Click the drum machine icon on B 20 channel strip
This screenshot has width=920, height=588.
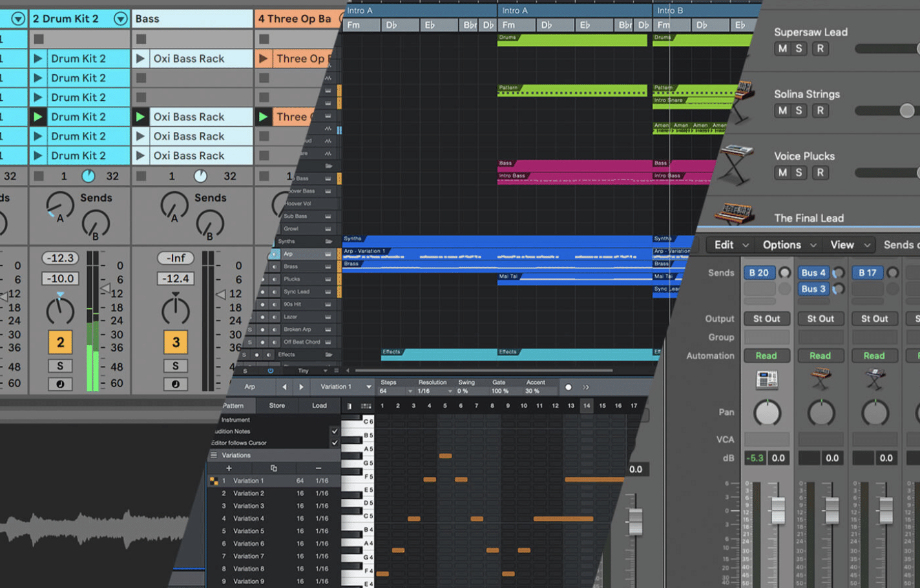pos(767,380)
